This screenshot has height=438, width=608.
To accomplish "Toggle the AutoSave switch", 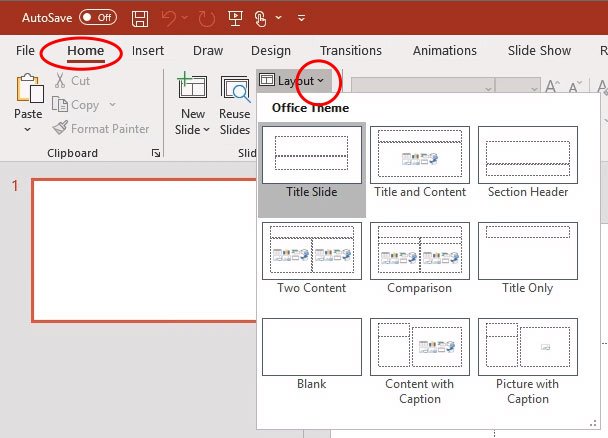I will click(98, 17).
